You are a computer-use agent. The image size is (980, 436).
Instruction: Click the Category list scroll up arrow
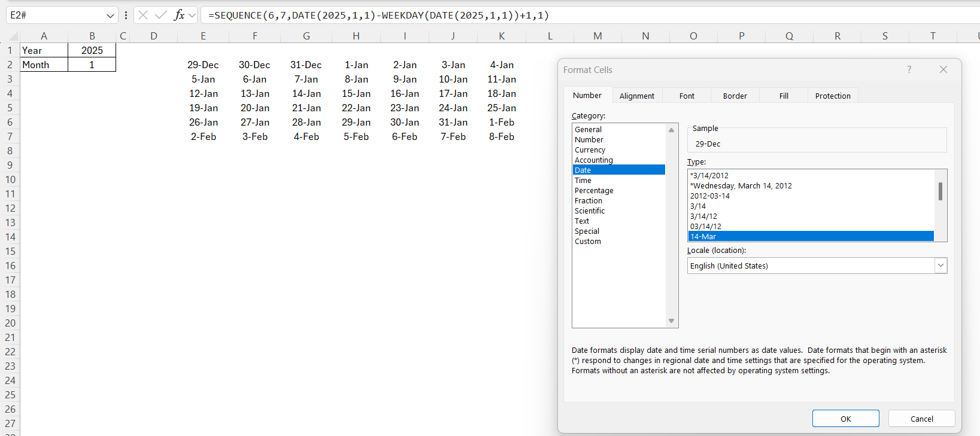(x=672, y=130)
